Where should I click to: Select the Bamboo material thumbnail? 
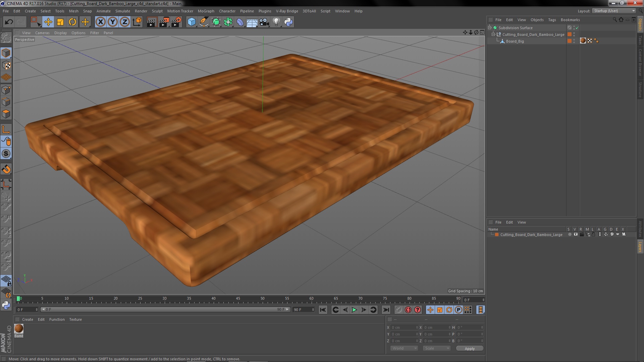coord(19,328)
